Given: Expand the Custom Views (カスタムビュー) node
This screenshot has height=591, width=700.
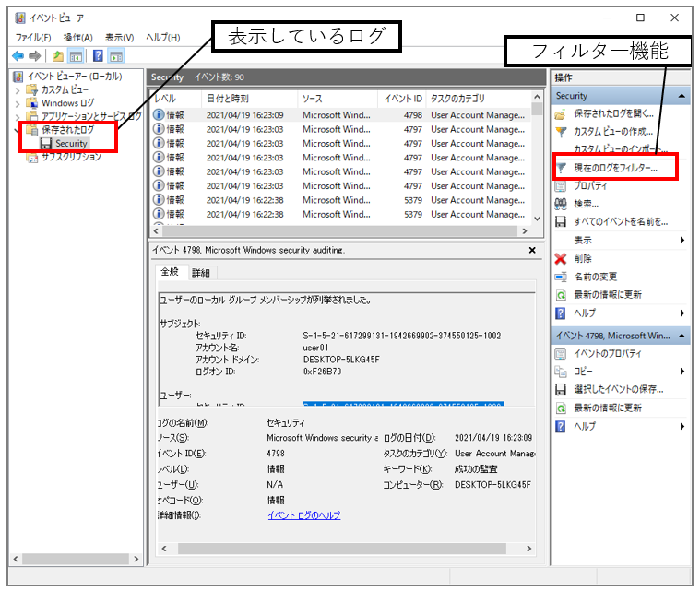Looking at the screenshot, I should [18, 90].
